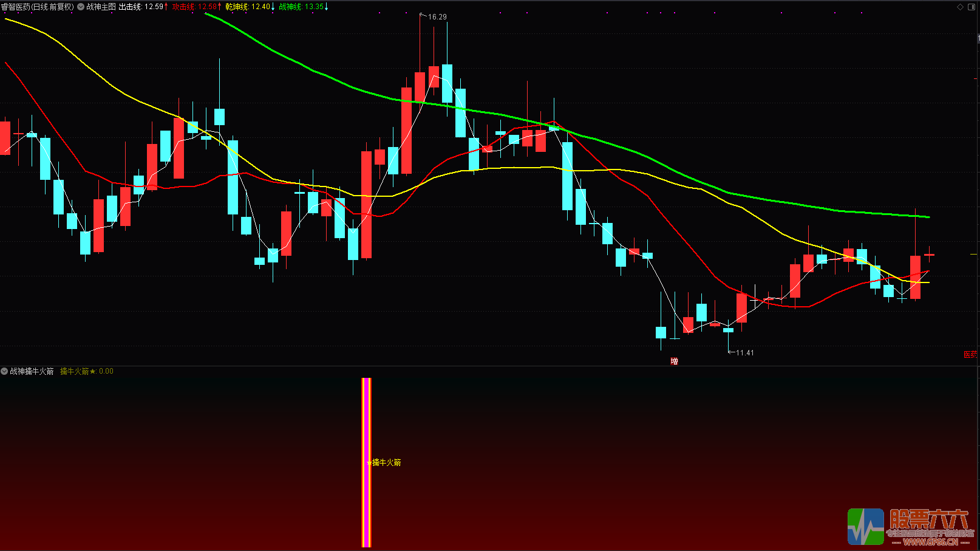Click the 11.41 low price marker

coord(744,353)
